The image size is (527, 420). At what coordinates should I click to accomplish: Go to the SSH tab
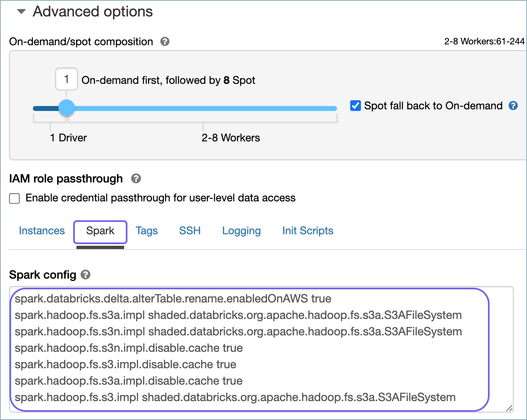tap(190, 231)
